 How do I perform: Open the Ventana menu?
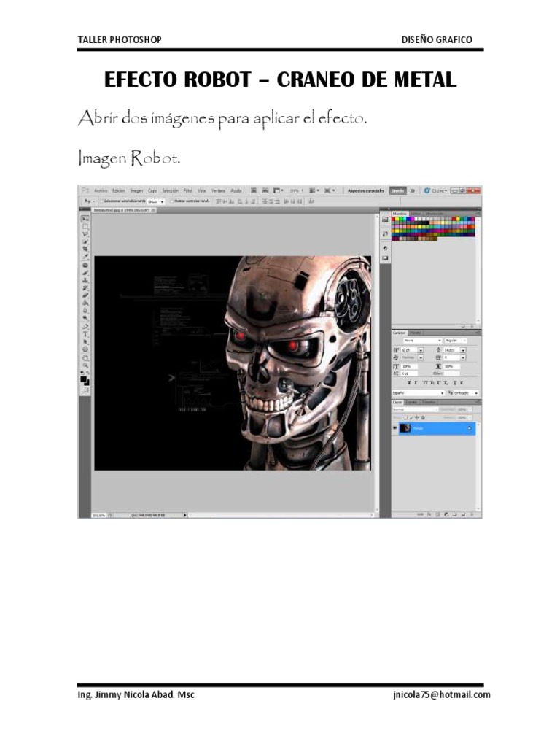point(217,190)
